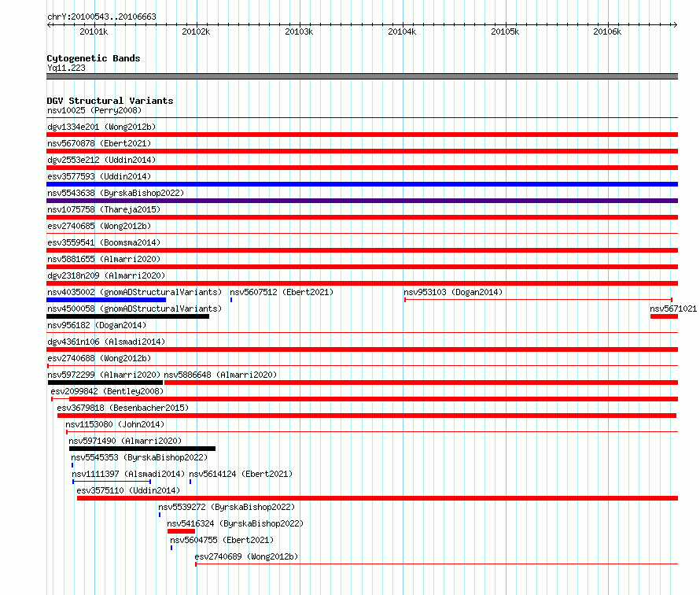Open dgv2553e212 (Uddin2014) variant entry

point(101,160)
